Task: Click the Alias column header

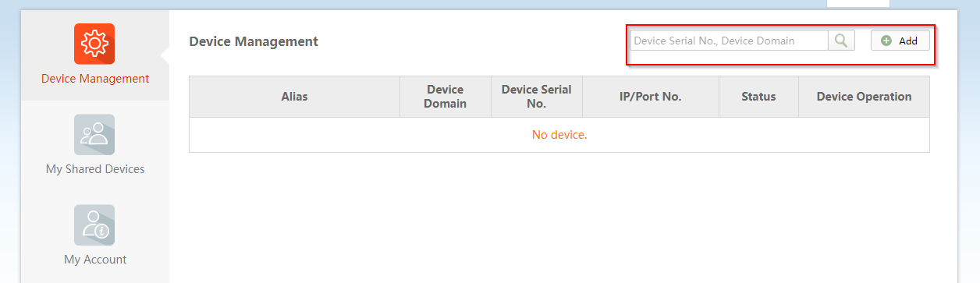Action: click(294, 97)
